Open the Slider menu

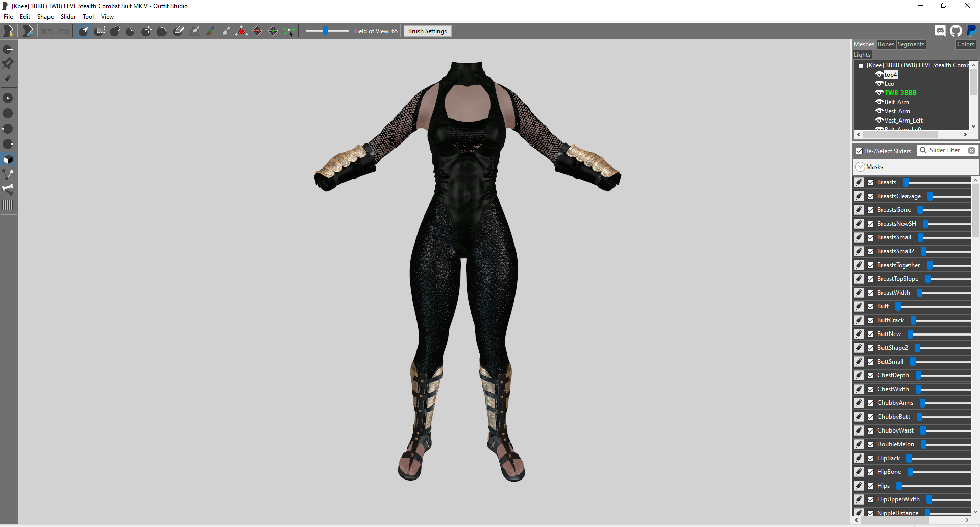(68, 16)
